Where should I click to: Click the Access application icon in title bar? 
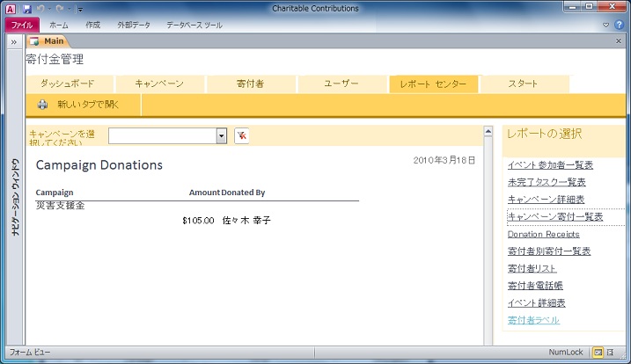coord(11,9)
